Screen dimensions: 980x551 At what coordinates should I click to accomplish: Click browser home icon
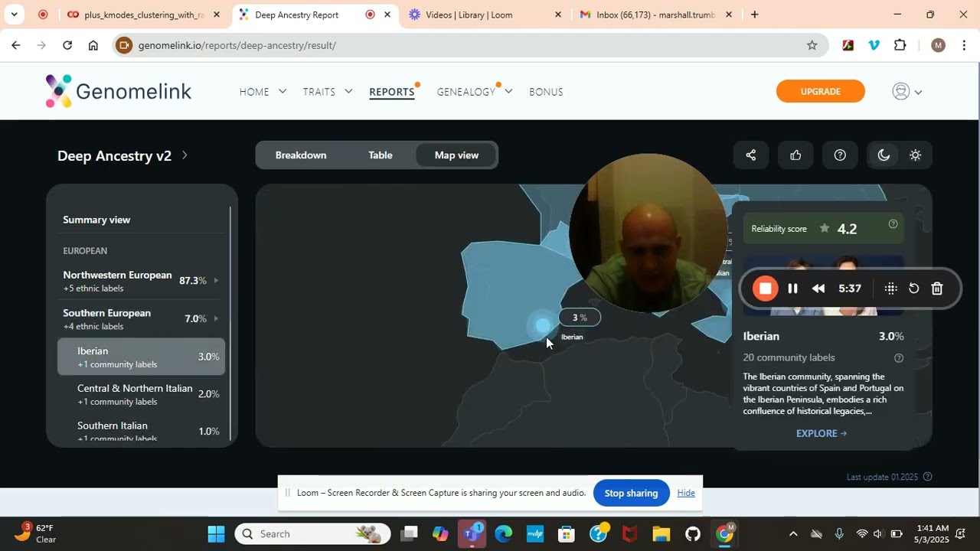click(93, 45)
